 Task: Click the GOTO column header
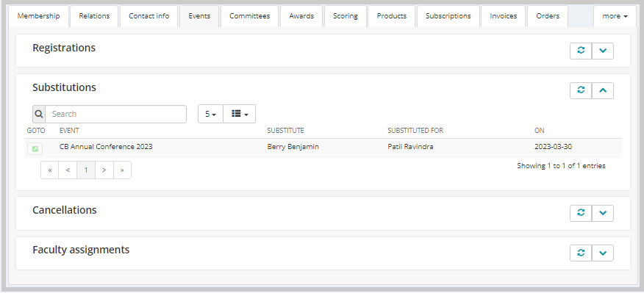pos(36,131)
